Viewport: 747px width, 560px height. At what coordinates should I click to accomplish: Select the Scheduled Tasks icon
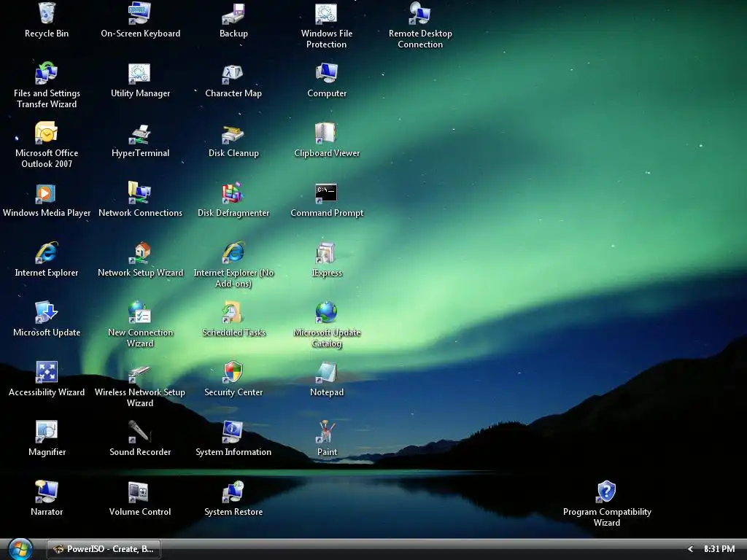[x=233, y=312]
